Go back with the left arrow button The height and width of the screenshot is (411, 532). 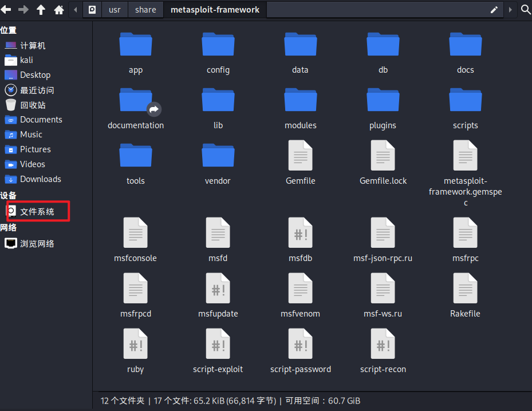pyautogui.click(x=6, y=10)
